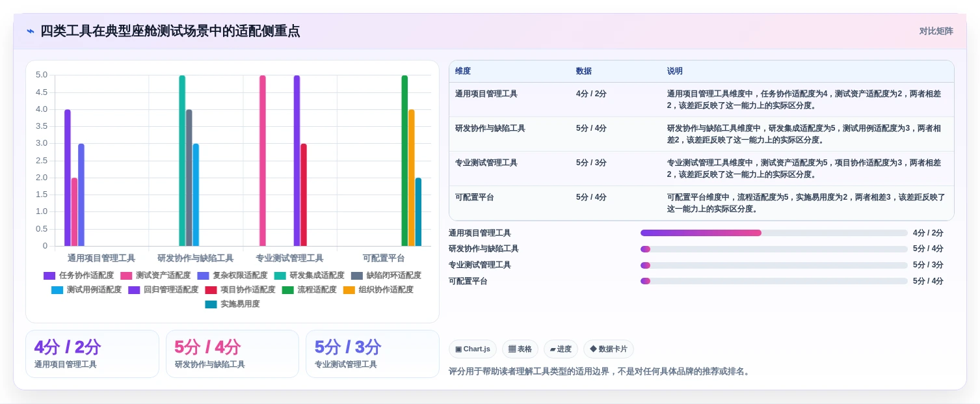Toggle the 测试资产适配度 legend item
980x404 pixels.
(x=155, y=275)
